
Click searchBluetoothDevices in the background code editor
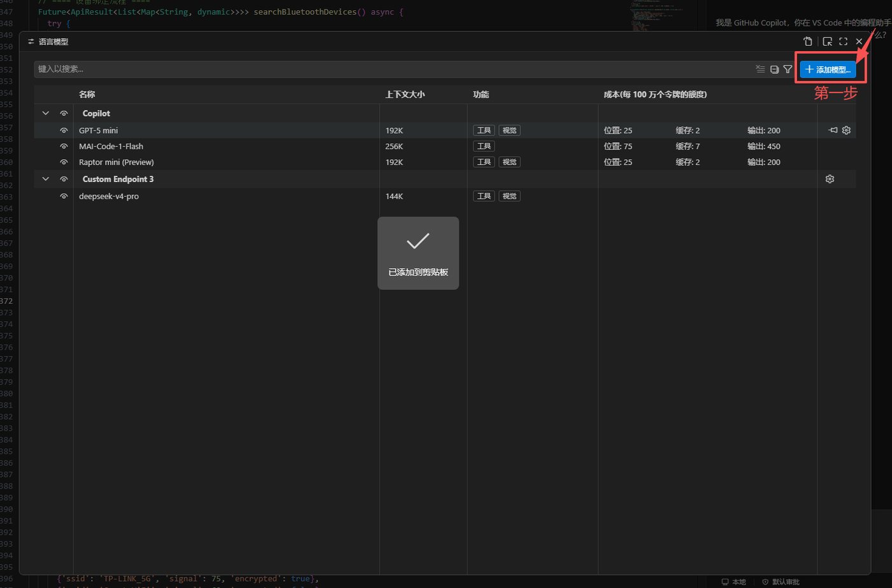coord(305,11)
